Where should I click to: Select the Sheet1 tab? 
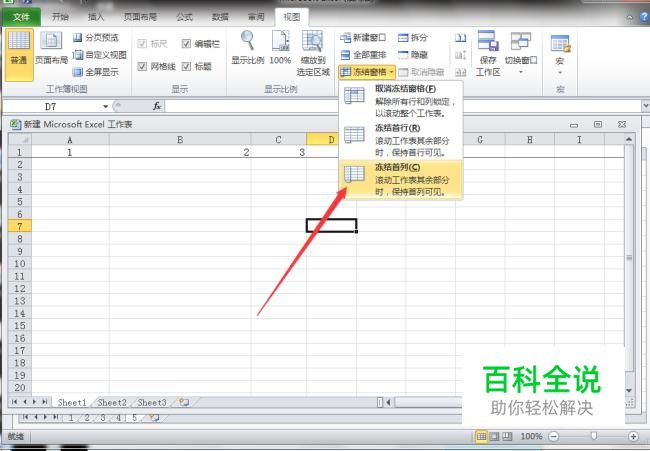[72, 402]
